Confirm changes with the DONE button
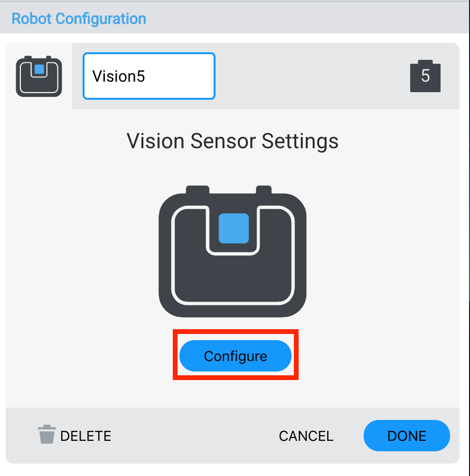Viewport: 470px width, 476px height. tap(406, 435)
